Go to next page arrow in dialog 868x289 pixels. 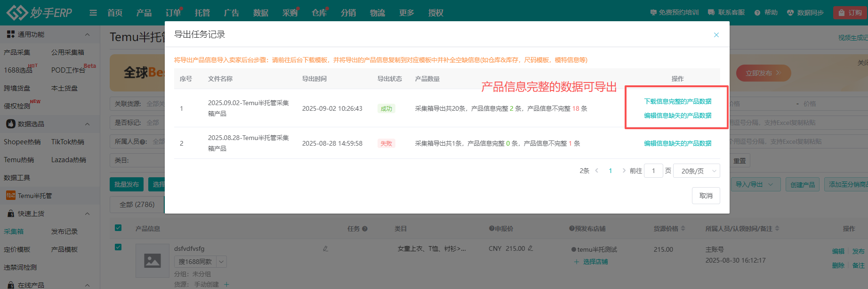pos(624,171)
